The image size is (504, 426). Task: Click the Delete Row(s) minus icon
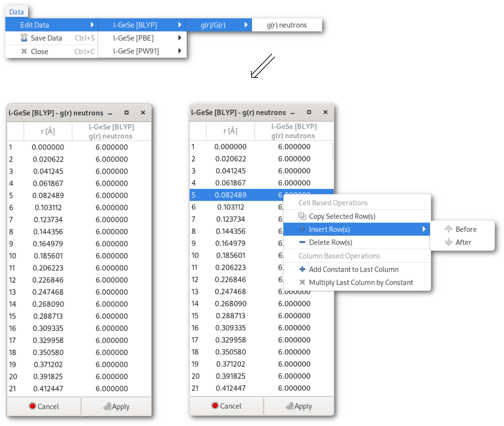(x=302, y=242)
